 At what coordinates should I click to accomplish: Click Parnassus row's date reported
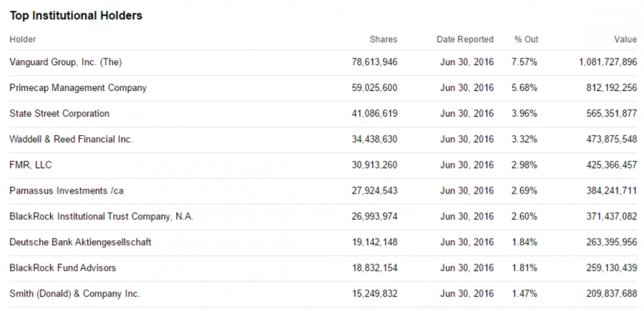coord(467,191)
